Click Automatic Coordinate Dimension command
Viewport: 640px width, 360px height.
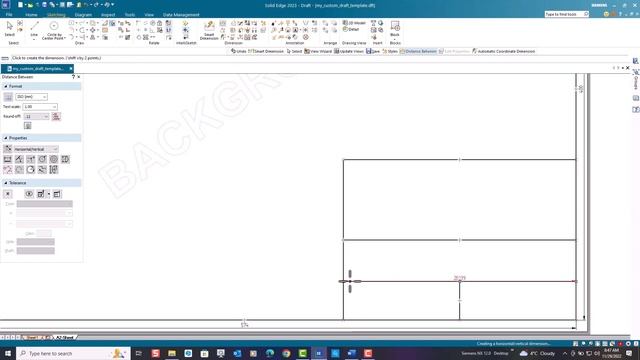coord(503,51)
